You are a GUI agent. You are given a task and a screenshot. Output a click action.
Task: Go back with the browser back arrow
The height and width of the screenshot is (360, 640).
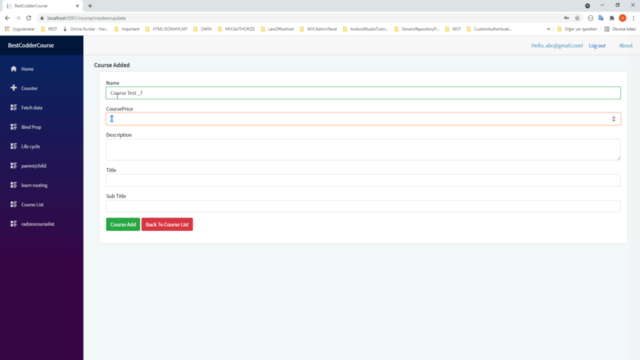[7, 18]
